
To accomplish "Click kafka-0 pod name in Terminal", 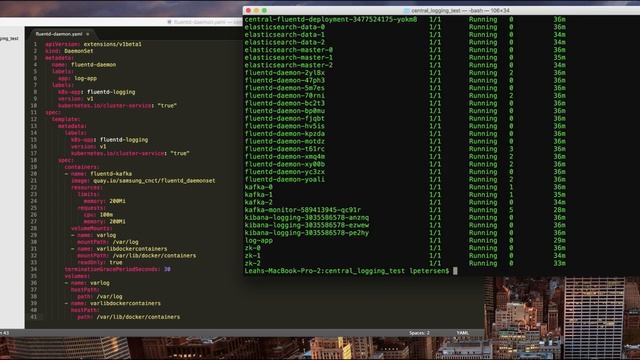I will tap(258, 187).
